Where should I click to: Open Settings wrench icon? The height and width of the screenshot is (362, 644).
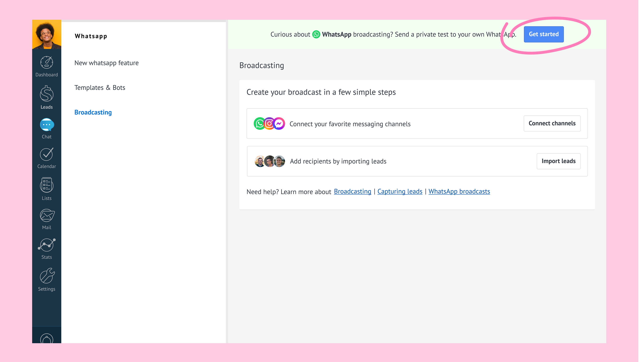point(46,276)
